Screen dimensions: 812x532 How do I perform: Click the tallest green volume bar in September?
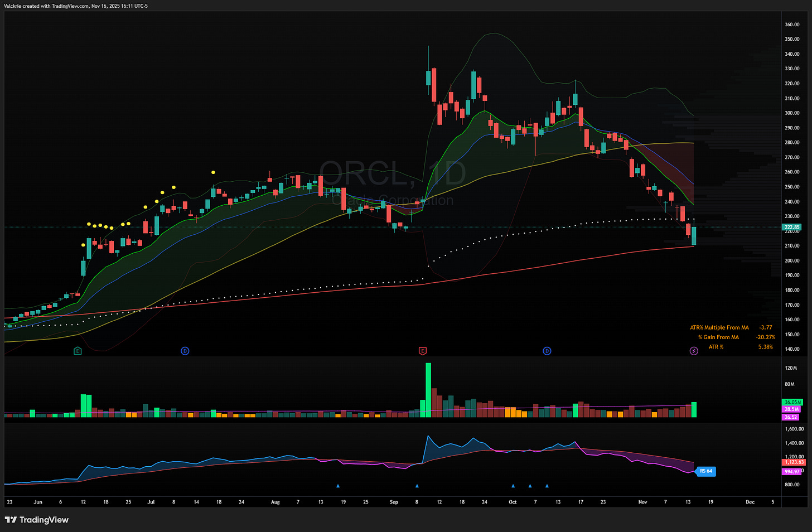(x=428, y=390)
